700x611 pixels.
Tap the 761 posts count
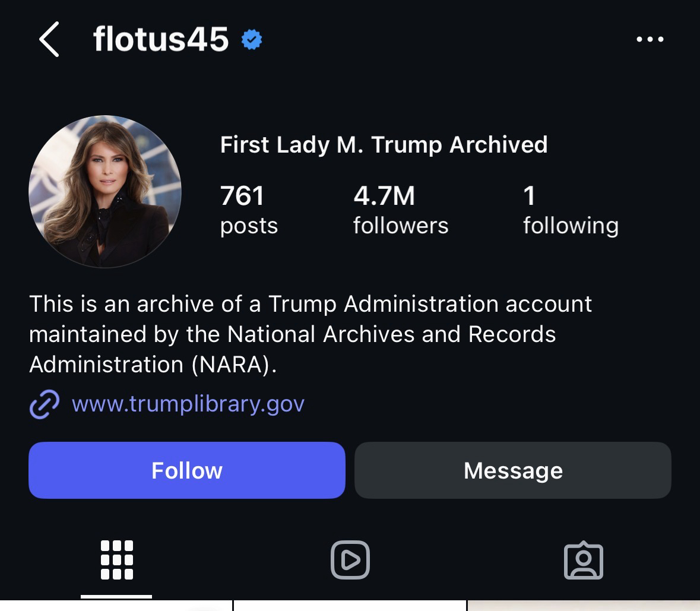[249, 210]
